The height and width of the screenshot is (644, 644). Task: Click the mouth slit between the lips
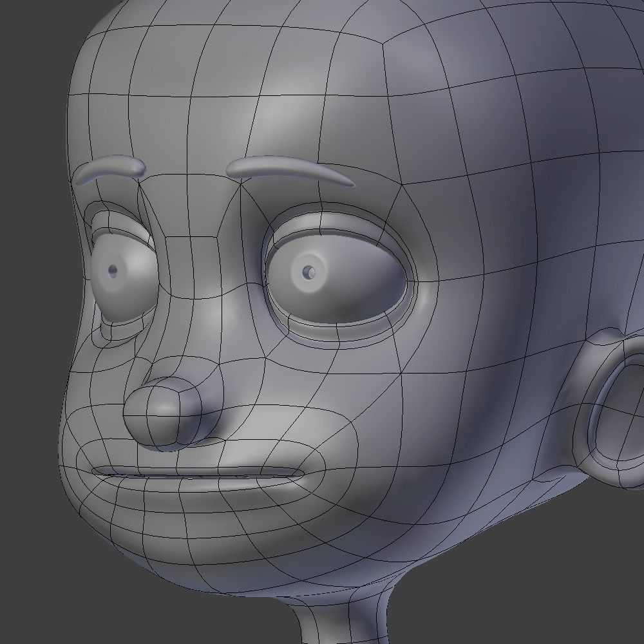coord(198,474)
